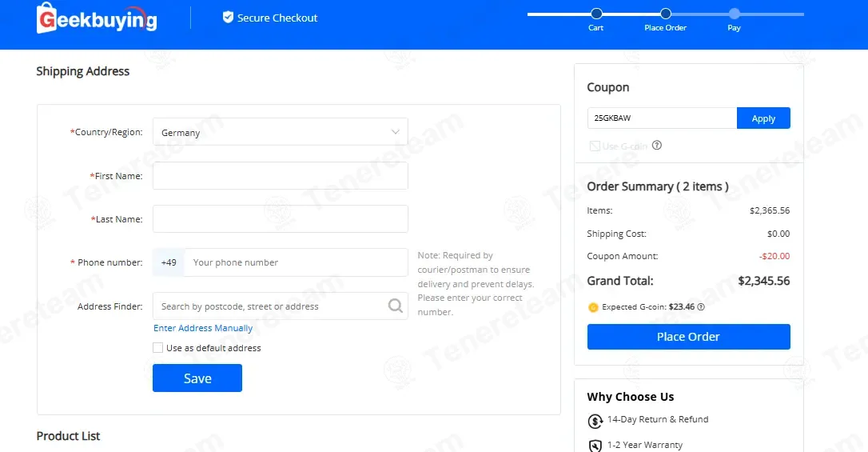Click into the First Name field
Image resolution: width=868 pixels, height=452 pixels.
tap(280, 175)
